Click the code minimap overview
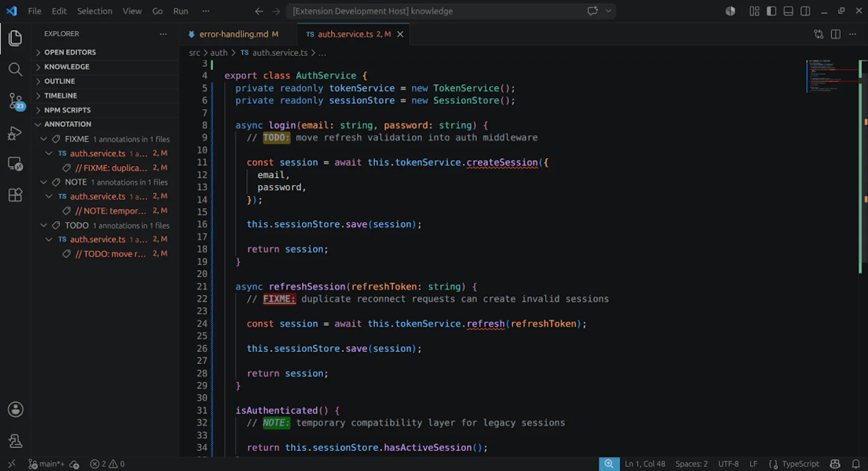The width and height of the screenshot is (868, 471). pos(832,76)
